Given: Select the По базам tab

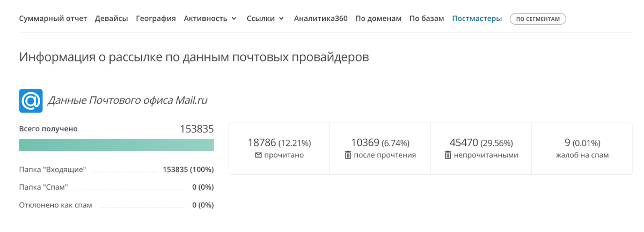Looking at the screenshot, I should pos(427,19).
